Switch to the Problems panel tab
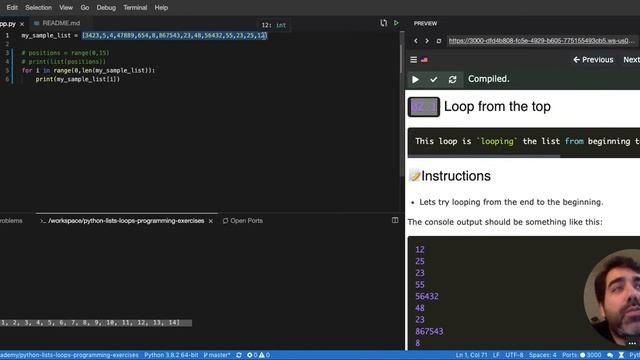Screen dimensions: 640x360 coord(11,221)
